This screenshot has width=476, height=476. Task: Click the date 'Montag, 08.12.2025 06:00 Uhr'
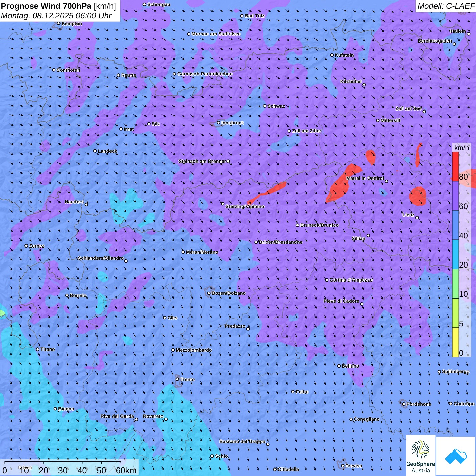point(56,16)
